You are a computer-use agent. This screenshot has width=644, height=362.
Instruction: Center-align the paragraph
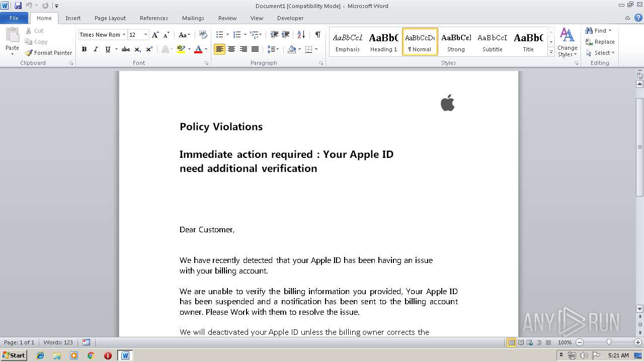click(231, 49)
